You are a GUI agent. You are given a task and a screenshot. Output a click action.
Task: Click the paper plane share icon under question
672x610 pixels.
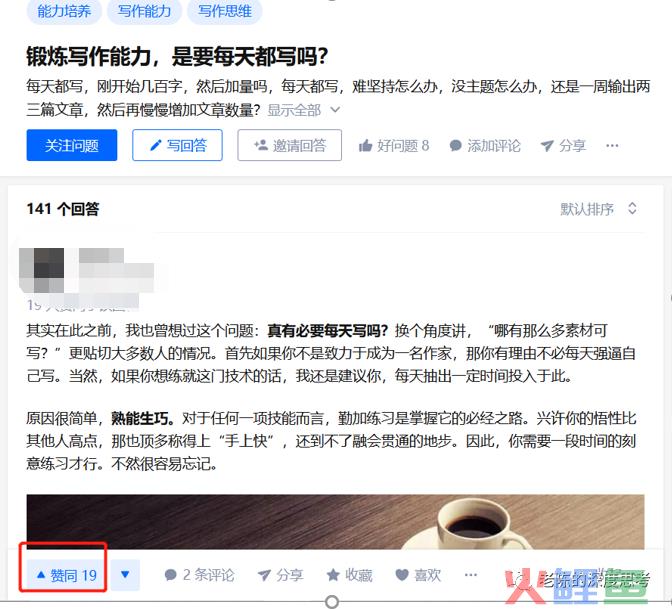(x=547, y=146)
